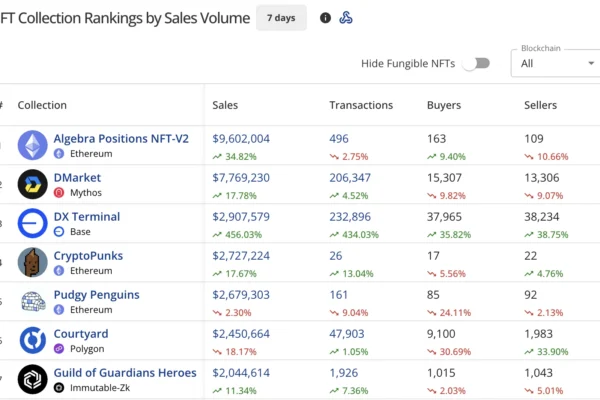Image resolution: width=600 pixels, height=400 pixels.
Task: Click the Courtyard collection logo
Action: pos(33,341)
